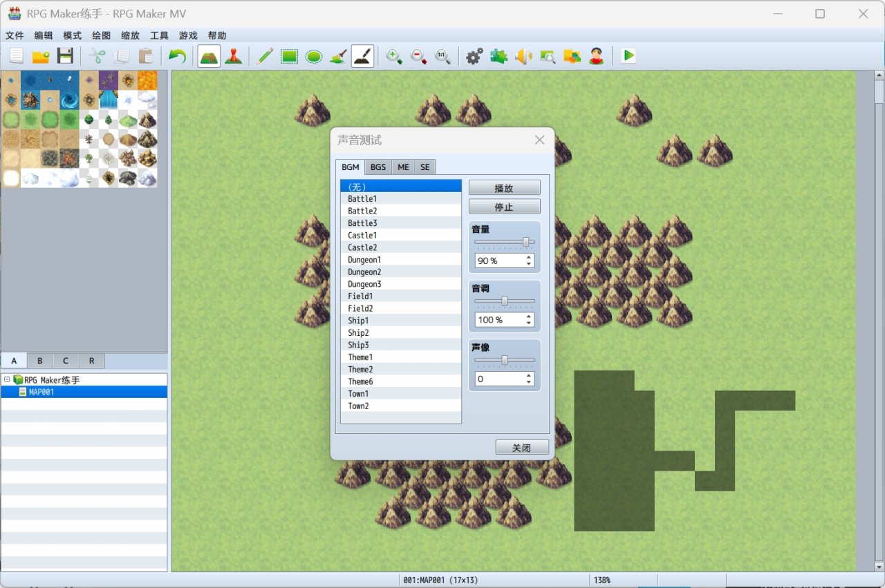This screenshot has height=588, width=885.
Task: Increase the 音量 value with the up arrow
Action: [x=529, y=258]
